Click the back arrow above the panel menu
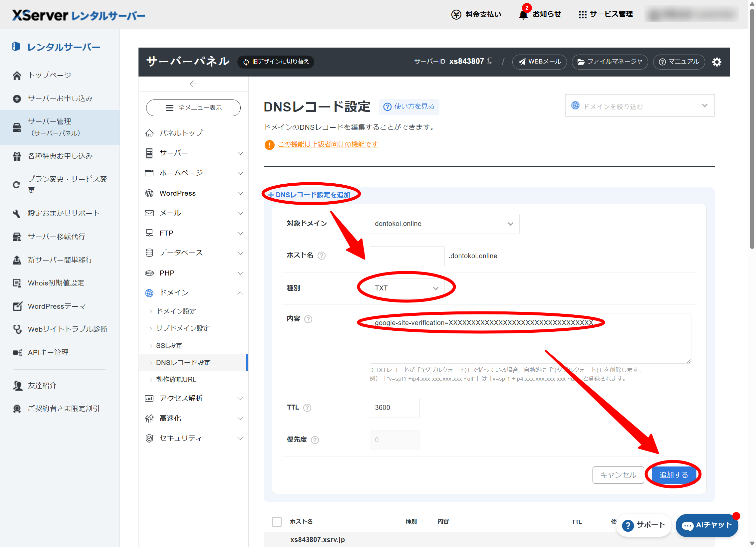The image size is (756, 547). (x=193, y=84)
